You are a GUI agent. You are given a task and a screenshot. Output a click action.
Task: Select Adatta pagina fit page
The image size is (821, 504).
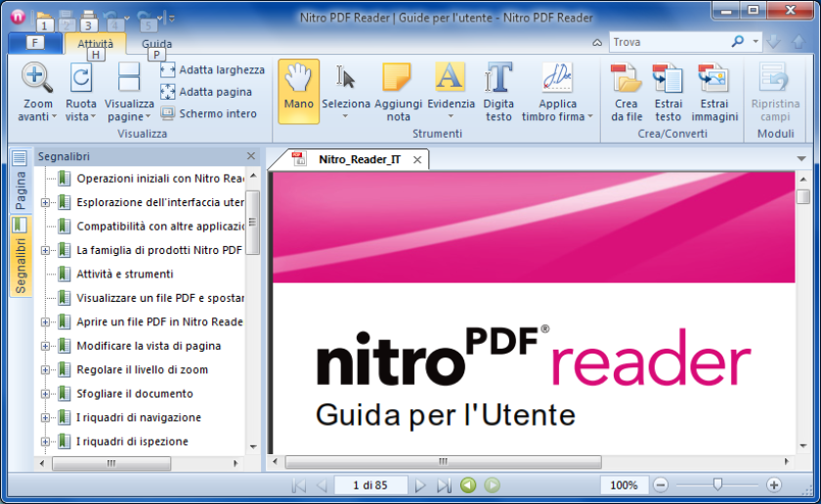206,92
